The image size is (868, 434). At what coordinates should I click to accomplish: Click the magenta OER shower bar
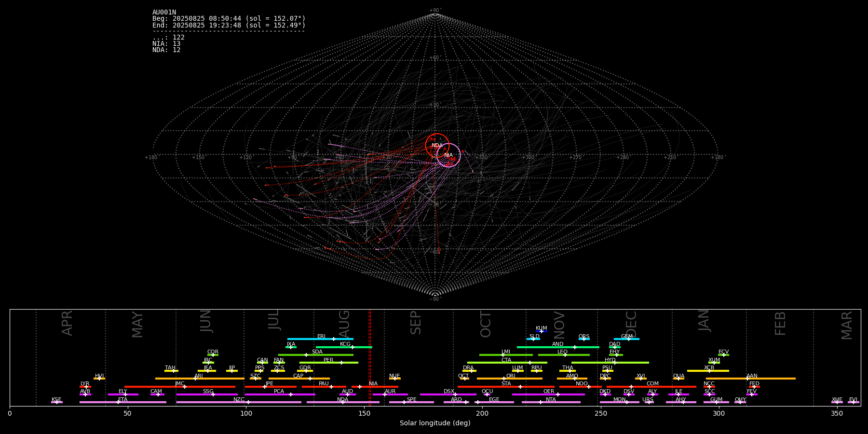point(548,394)
